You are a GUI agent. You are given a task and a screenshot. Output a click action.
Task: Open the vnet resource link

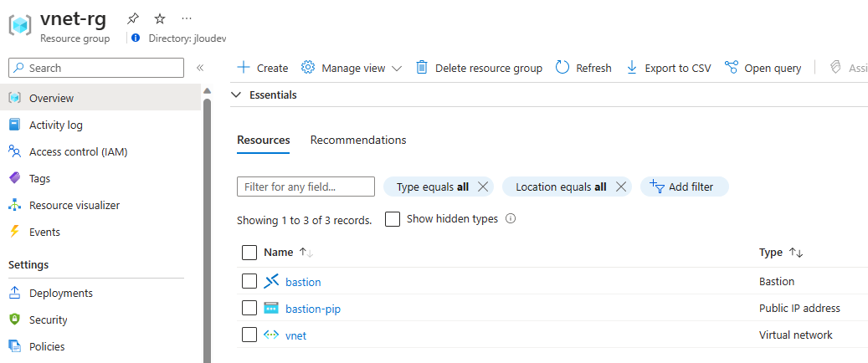click(x=295, y=335)
